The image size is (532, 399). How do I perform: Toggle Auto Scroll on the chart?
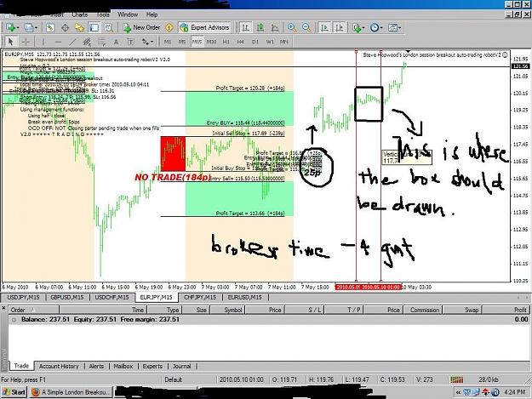click(x=324, y=28)
